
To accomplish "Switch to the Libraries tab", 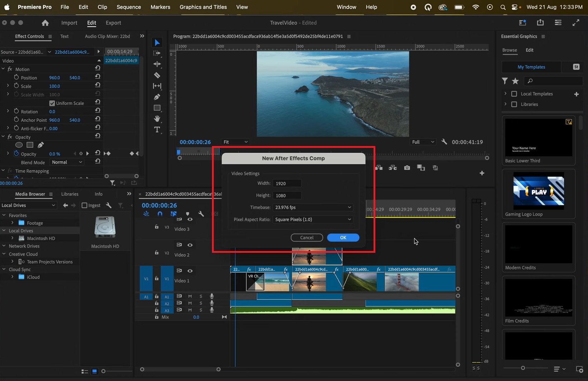I will point(70,194).
